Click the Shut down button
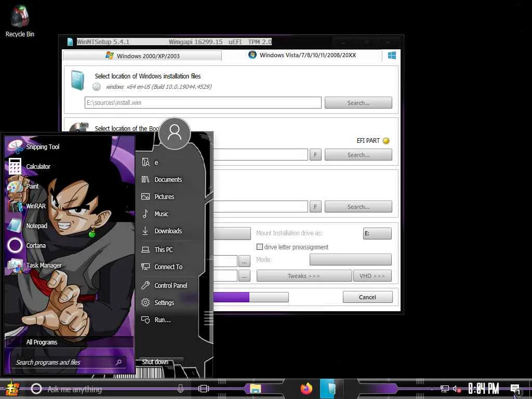This screenshot has width=532, height=399. (155, 362)
